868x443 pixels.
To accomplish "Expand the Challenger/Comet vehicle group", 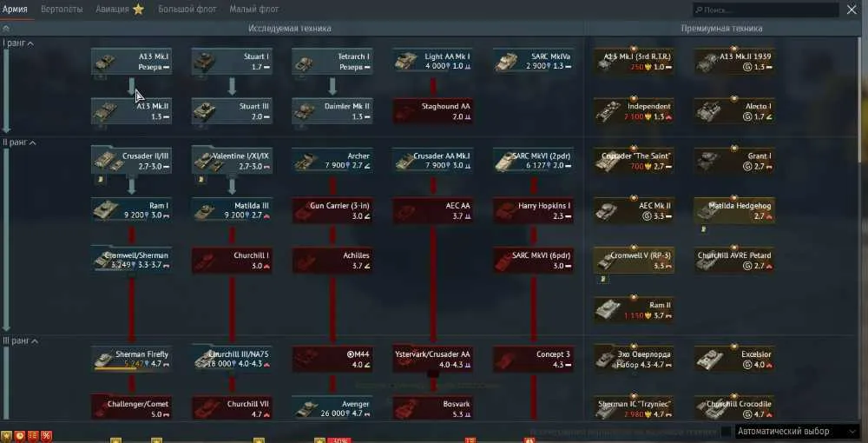I will [x=132, y=408].
